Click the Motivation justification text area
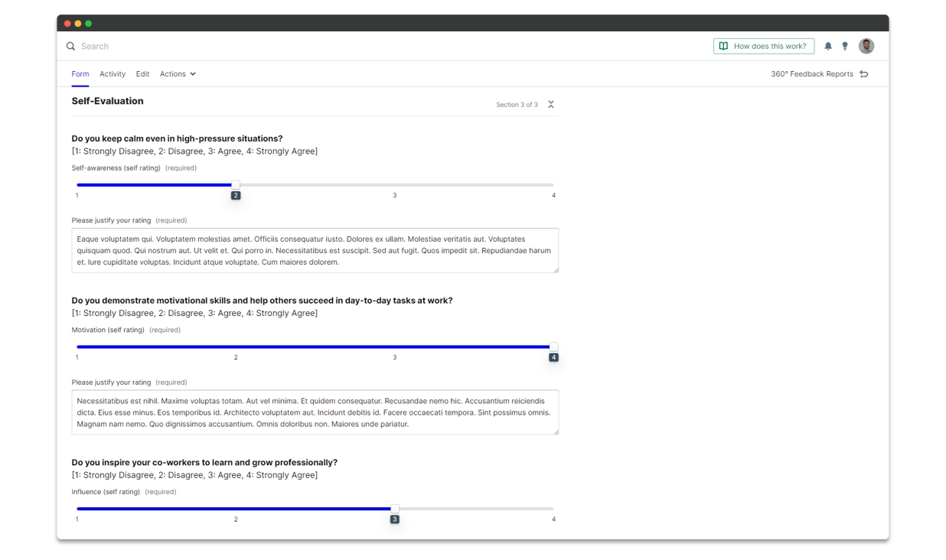 (x=315, y=412)
